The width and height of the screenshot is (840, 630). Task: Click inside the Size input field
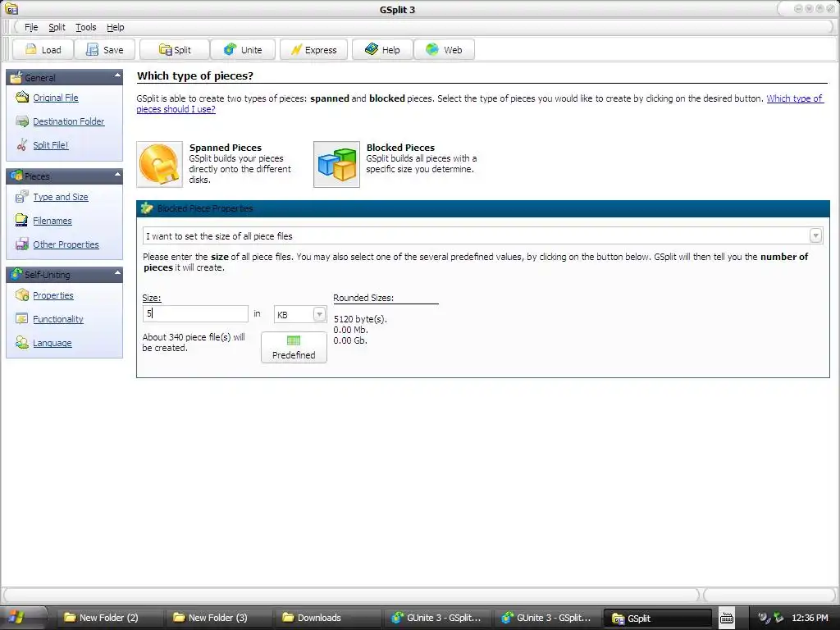point(195,314)
